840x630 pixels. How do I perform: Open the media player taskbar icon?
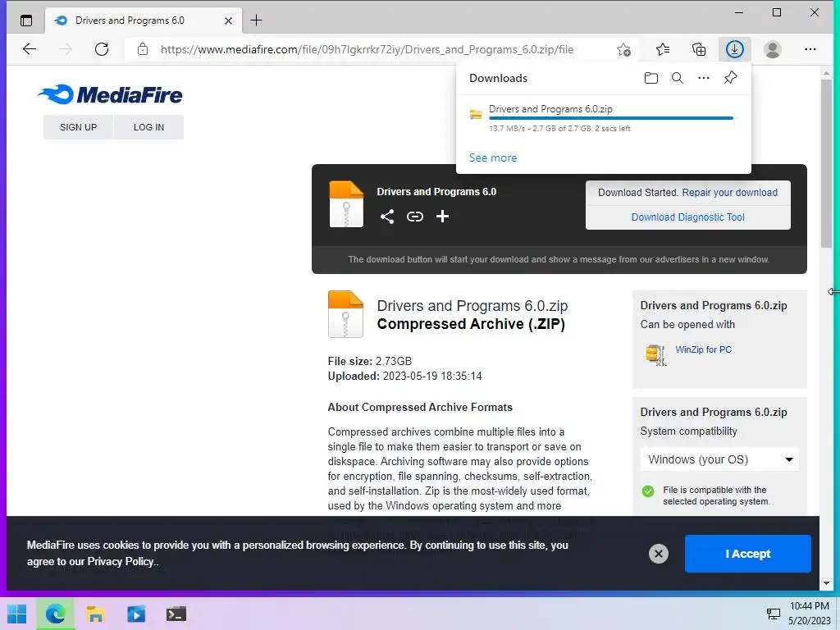click(136, 614)
